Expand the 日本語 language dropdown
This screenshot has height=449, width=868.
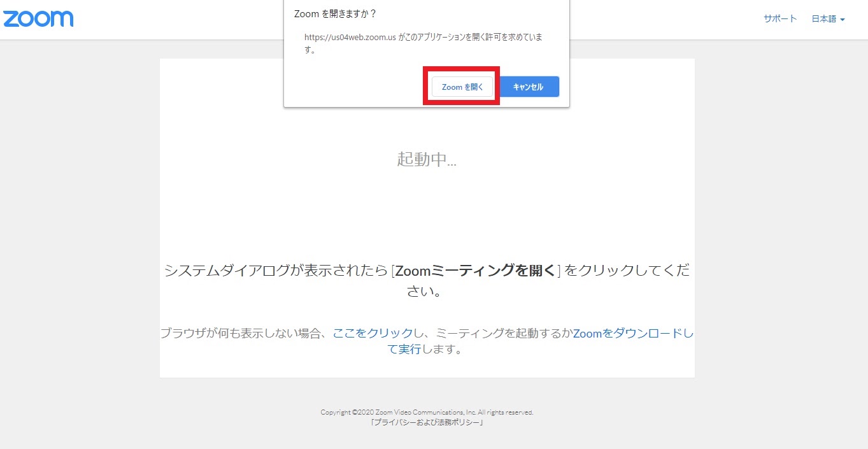pos(828,19)
